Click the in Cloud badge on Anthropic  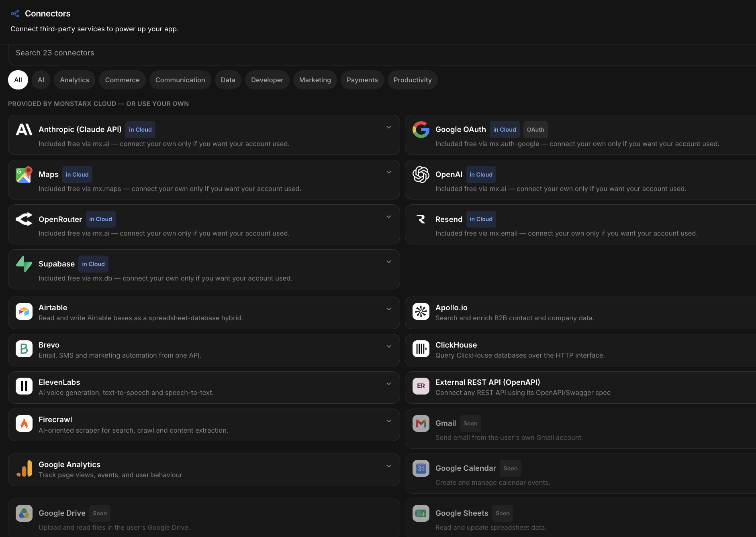(140, 130)
